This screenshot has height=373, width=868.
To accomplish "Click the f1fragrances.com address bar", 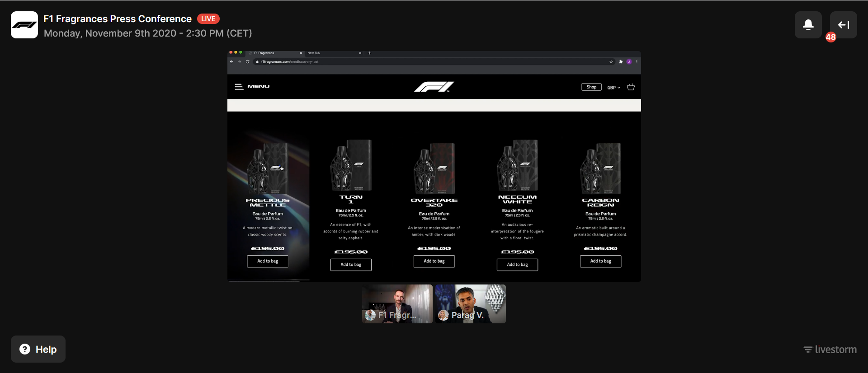I will [x=434, y=62].
